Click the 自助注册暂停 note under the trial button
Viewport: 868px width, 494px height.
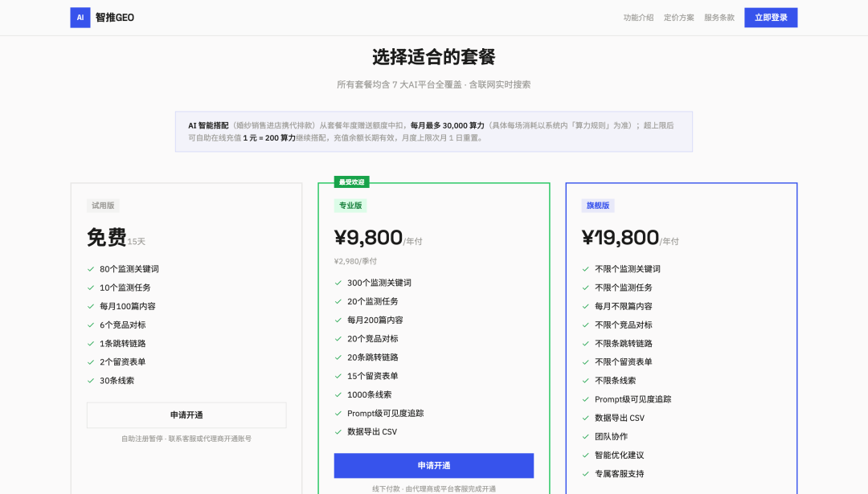186,439
